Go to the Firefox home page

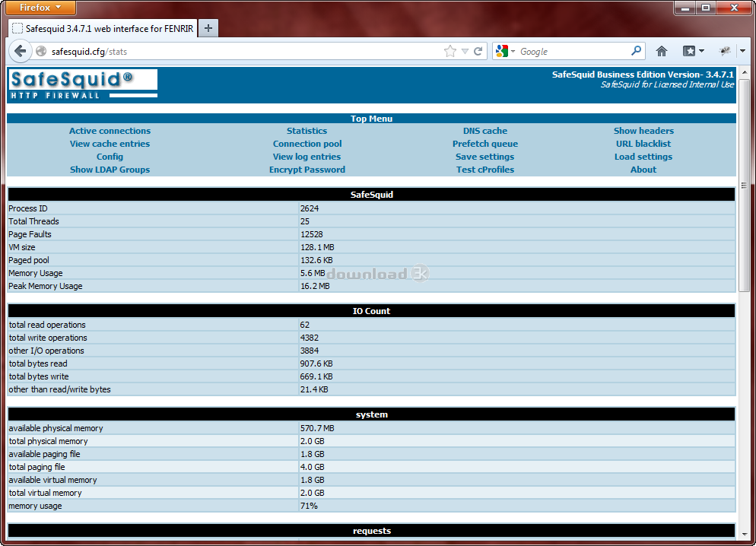(x=662, y=51)
